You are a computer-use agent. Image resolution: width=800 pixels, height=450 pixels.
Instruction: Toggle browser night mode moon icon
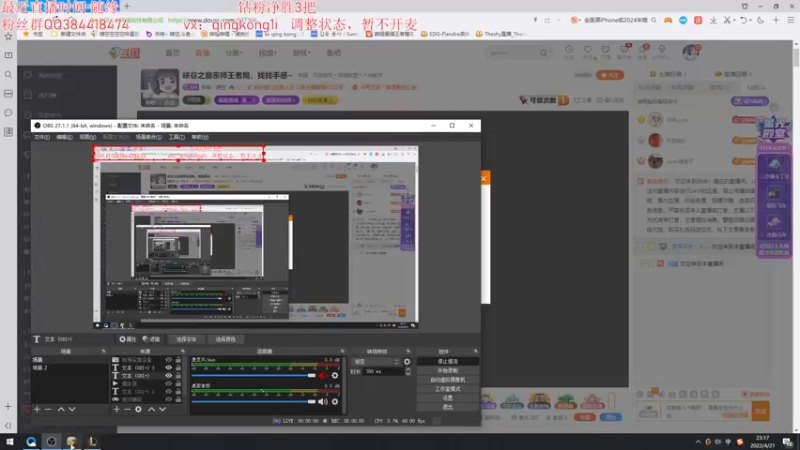[761, 20]
